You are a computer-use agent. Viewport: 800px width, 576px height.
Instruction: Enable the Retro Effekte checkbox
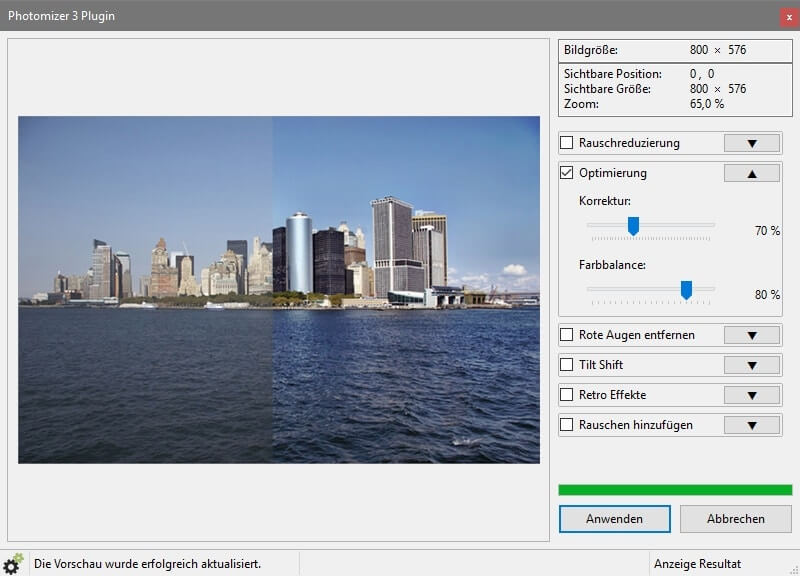pos(567,395)
